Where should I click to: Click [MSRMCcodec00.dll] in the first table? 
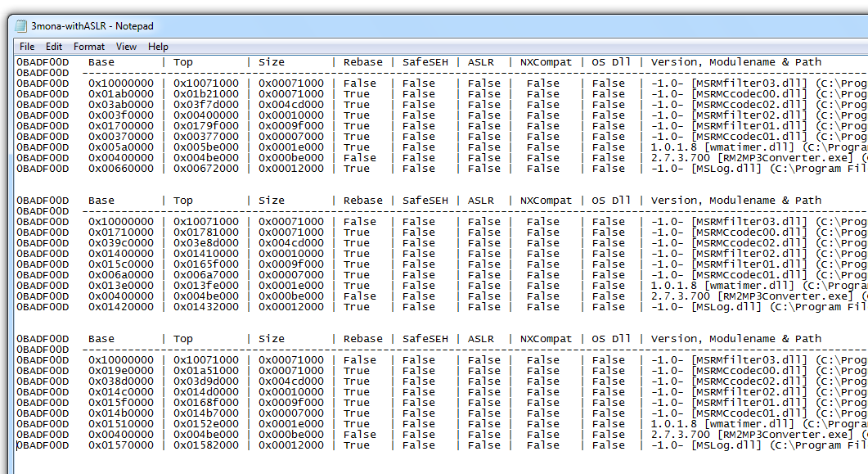pos(749,94)
